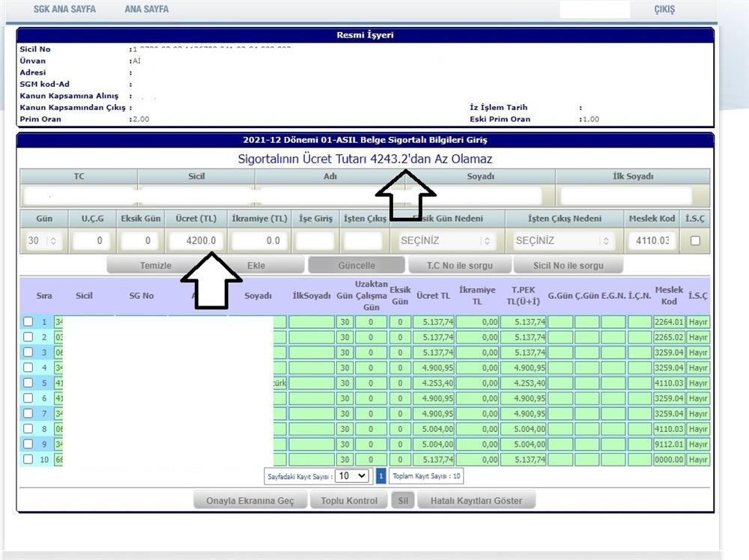Image resolution: width=749 pixels, height=560 pixels.
Task: Select the checkbox for row 2
Action: (x=28, y=337)
